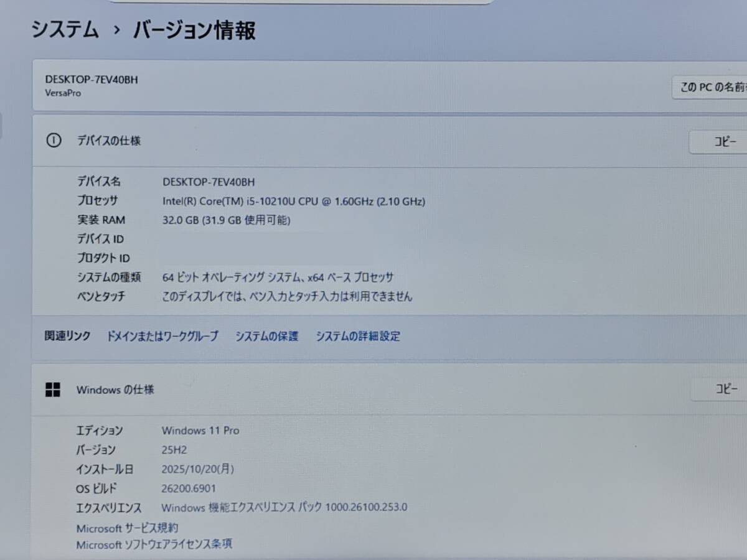Copy device specifications with コピー button
747x560 pixels.
718,142
